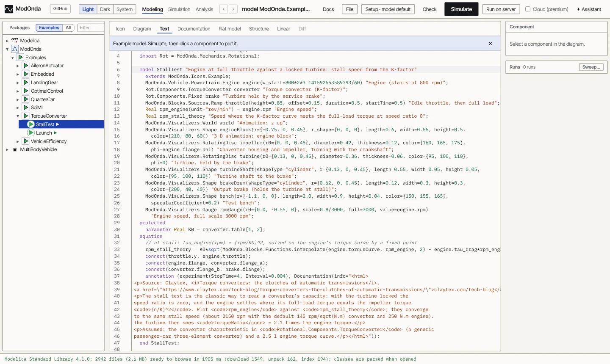Click the SciML package icon

[x=26, y=108]
